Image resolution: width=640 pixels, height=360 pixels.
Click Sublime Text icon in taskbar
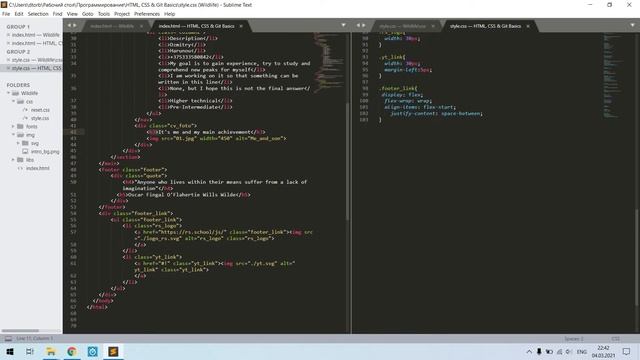point(113,352)
